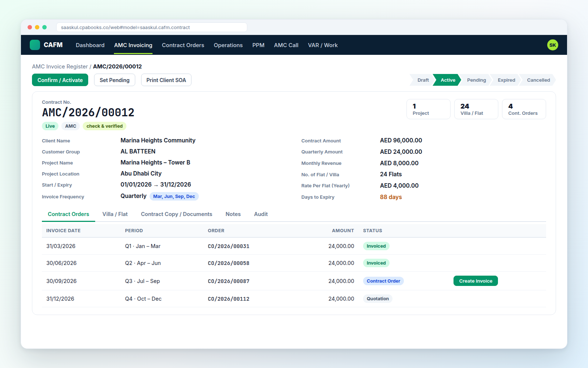Click the Set Pending button
588x368 pixels.
[115, 80]
